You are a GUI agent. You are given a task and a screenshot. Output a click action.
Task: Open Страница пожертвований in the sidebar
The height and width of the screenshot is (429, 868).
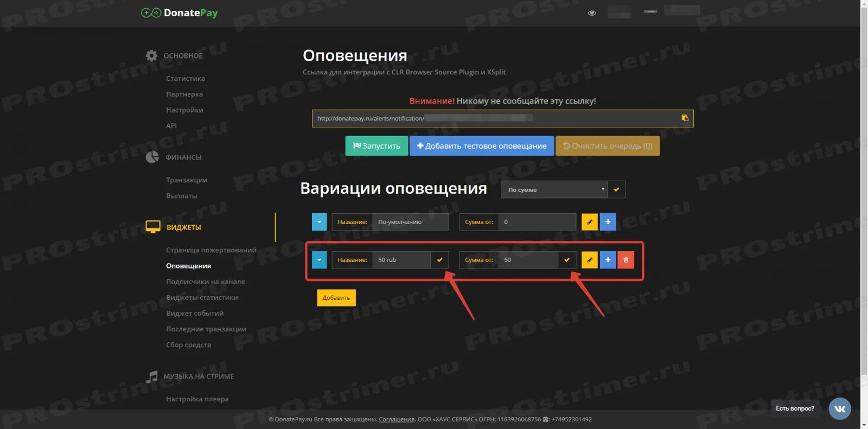click(211, 250)
